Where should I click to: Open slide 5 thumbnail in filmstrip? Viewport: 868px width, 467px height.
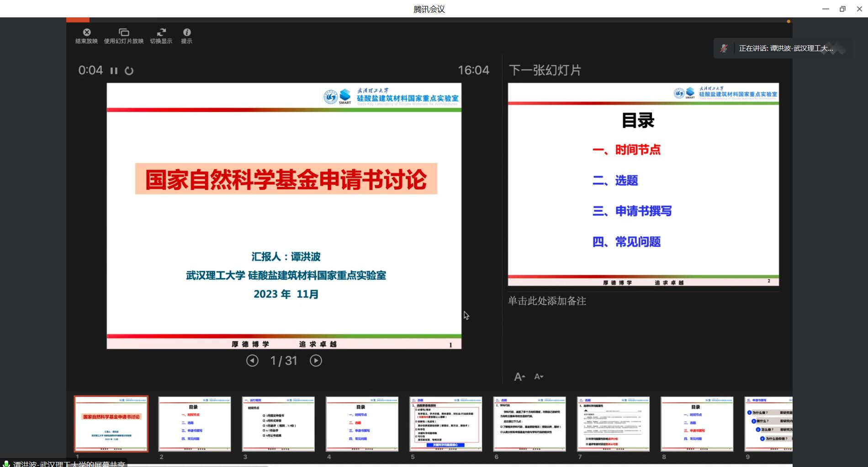click(445, 424)
